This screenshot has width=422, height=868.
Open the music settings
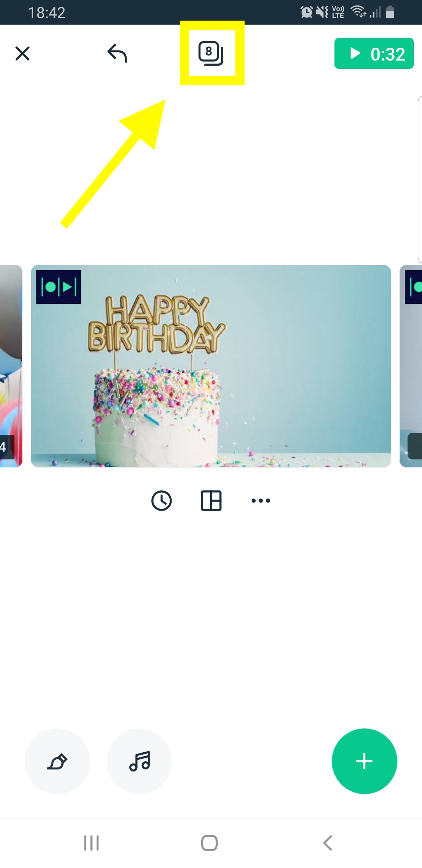tap(139, 761)
